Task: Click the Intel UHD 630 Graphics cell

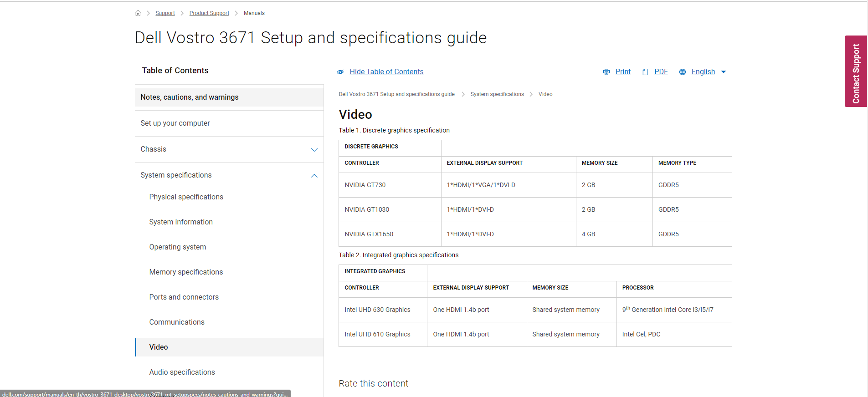Action: [x=383, y=310]
